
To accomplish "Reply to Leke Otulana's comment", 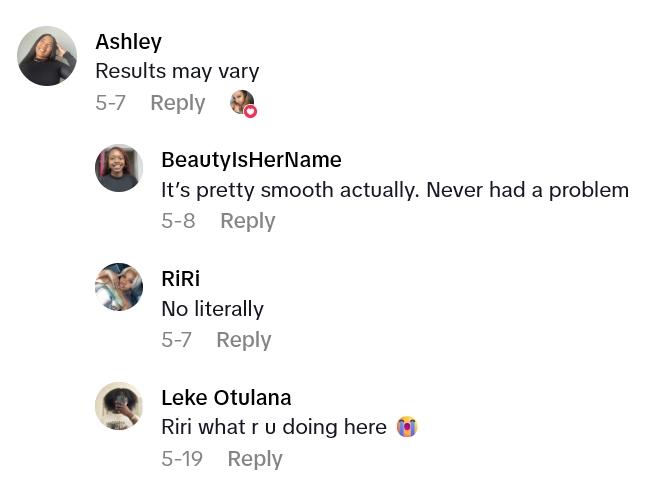I will coord(255,459).
